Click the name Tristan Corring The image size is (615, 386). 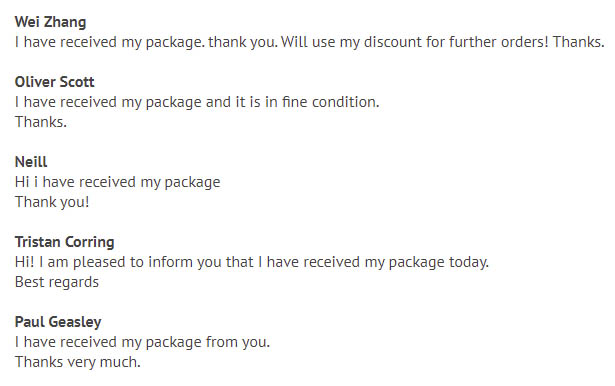(64, 242)
